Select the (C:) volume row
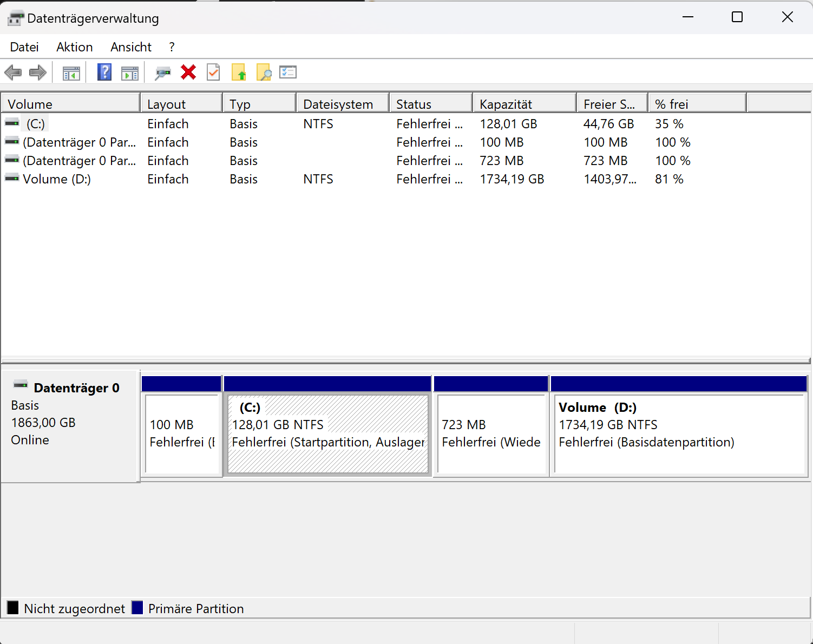 pyautogui.click(x=406, y=124)
